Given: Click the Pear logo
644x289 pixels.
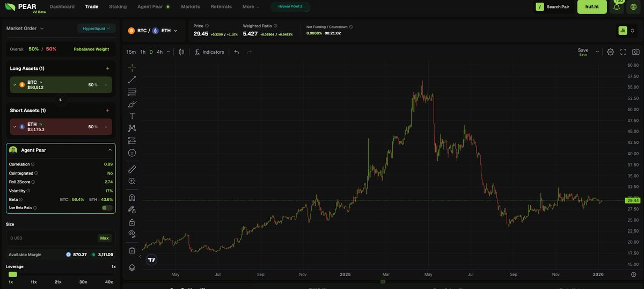Looking at the screenshot, I should [x=20, y=7].
